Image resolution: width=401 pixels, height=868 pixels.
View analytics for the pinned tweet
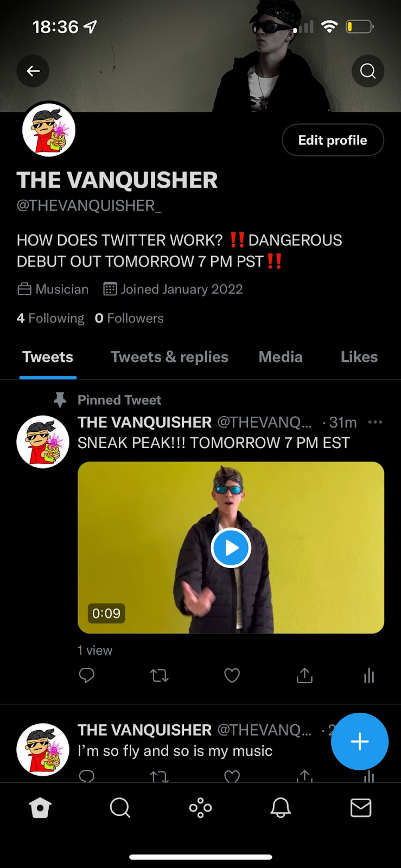369,675
